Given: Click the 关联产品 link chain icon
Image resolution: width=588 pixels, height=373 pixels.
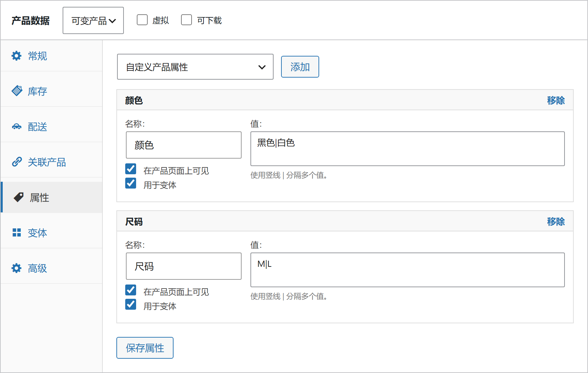Looking at the screenshot, I should (x=17, y=162).
